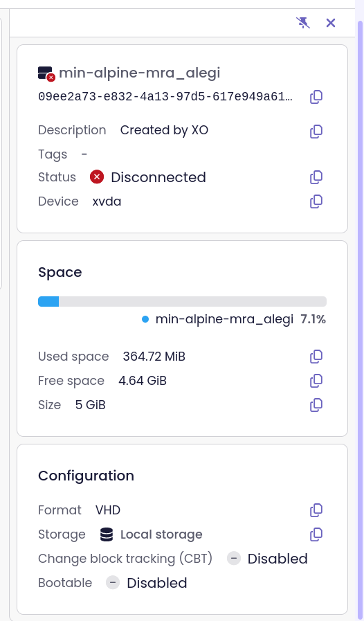
Task: Copy the xvda device value
Action: click(x=316, y=201)
